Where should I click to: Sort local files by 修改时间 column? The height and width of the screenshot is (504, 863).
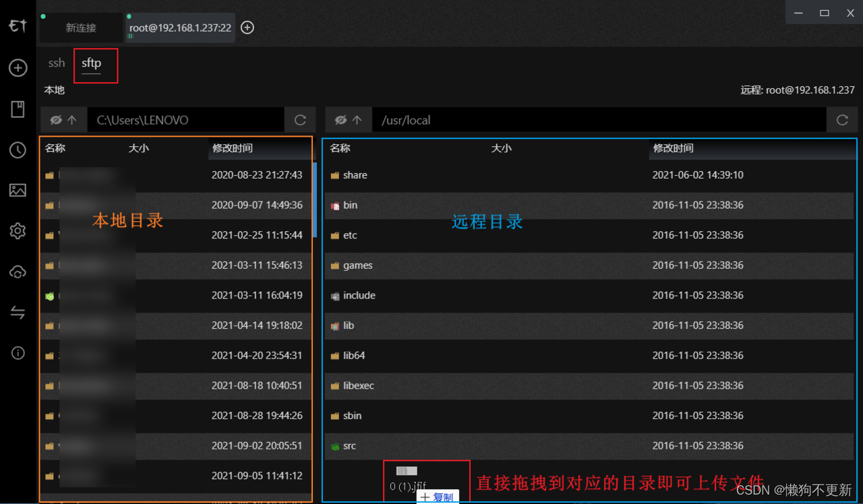[x=233, y=148]
